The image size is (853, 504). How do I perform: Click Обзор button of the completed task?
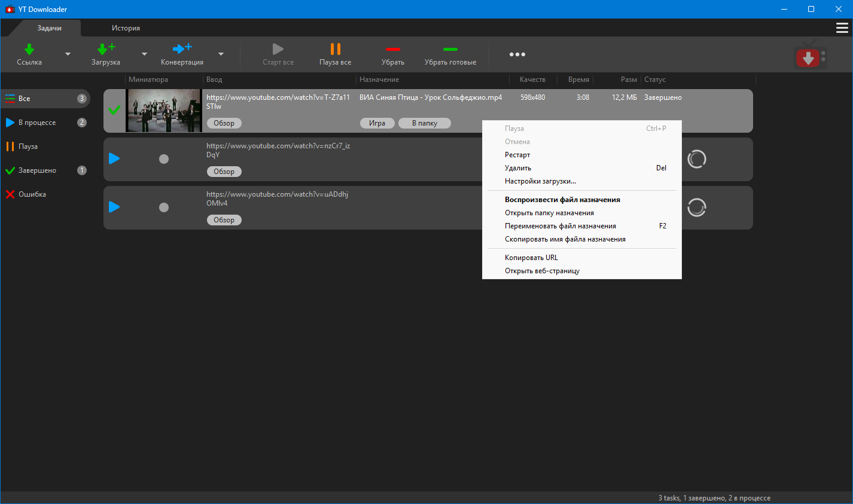click(224, 123)
